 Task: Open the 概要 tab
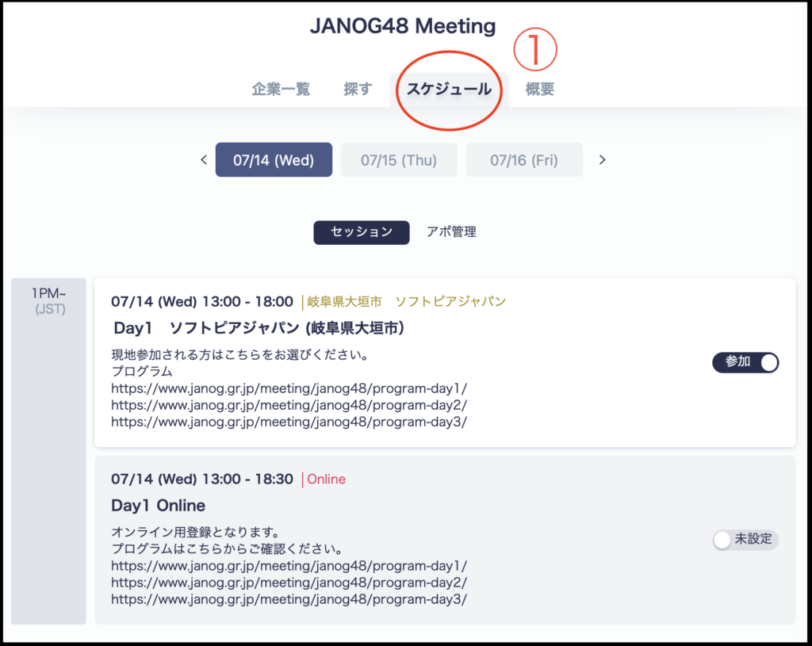539,89
